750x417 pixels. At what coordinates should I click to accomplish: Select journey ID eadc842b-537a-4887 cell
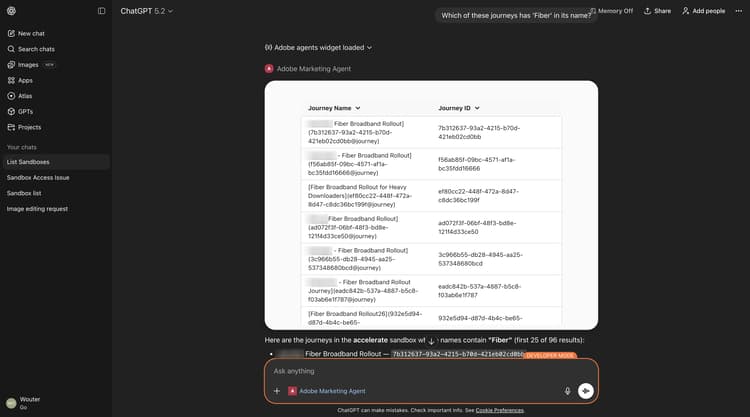point(480,291)
